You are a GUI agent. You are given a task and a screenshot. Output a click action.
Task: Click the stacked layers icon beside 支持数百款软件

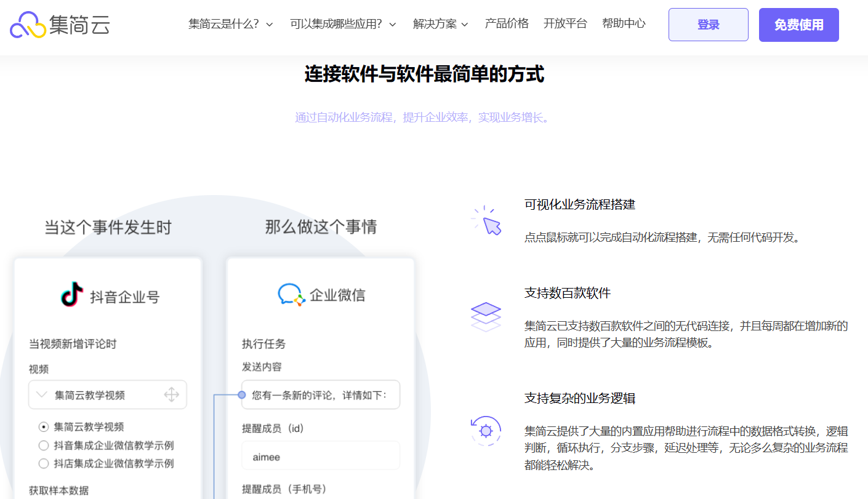(486, 316)
